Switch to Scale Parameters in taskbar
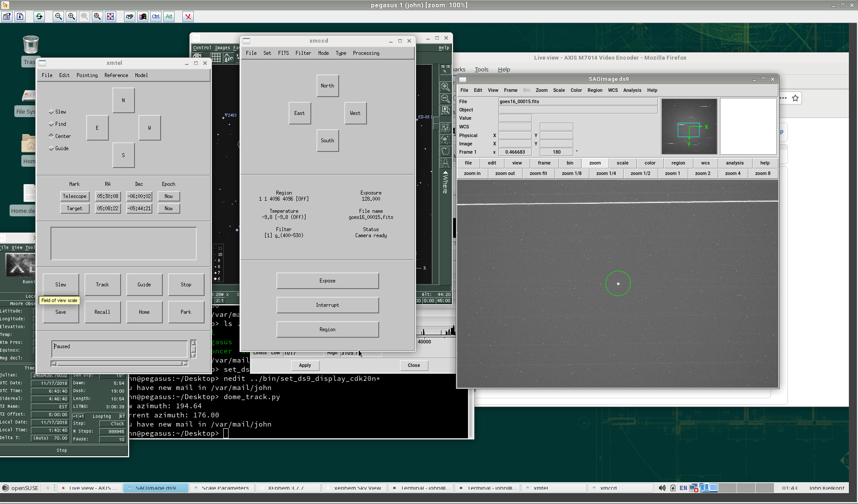This screenshot has width=858, height=504. tap(222, 488)
